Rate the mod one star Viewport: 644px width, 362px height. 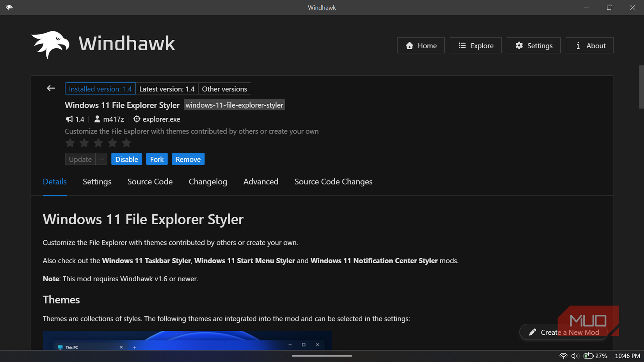pos(70,143)
